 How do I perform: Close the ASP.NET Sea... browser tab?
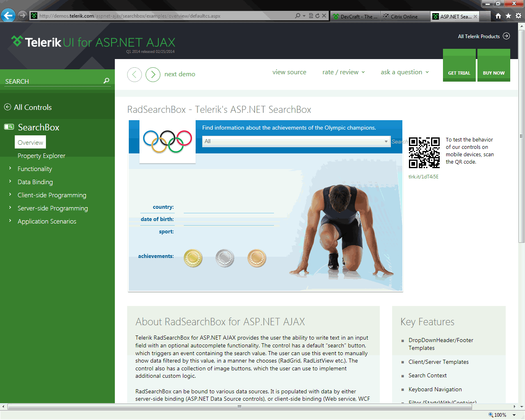(475, 16)
